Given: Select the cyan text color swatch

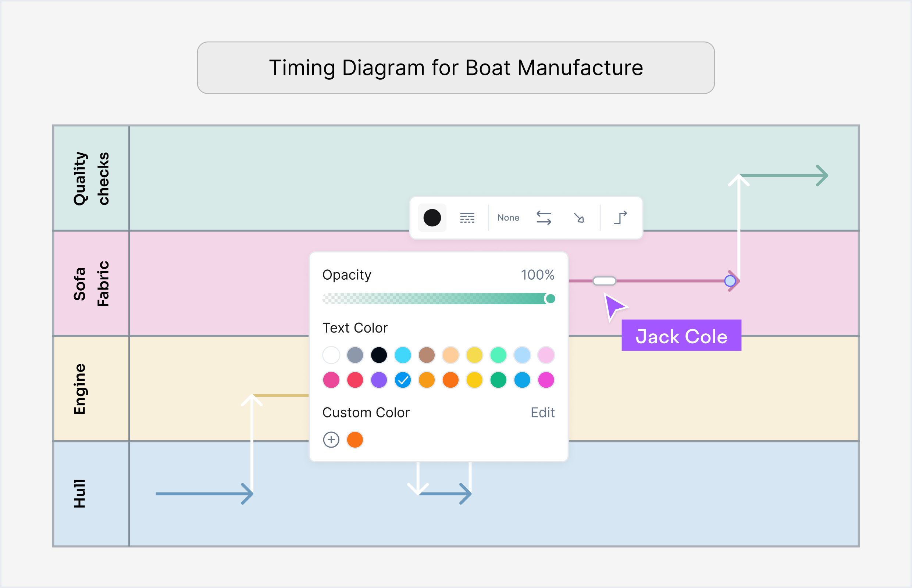Looking at the screenshot, I should tap(403, 355).
